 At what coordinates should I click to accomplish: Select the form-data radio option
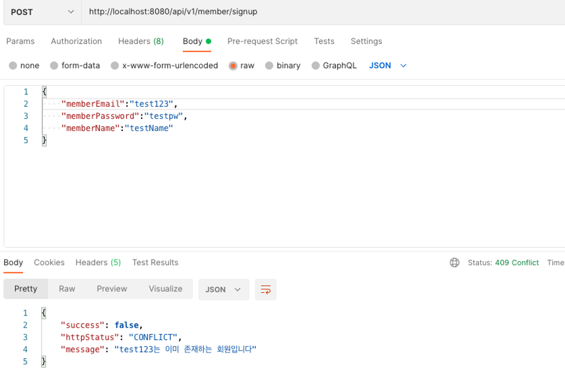coord(54,66)
